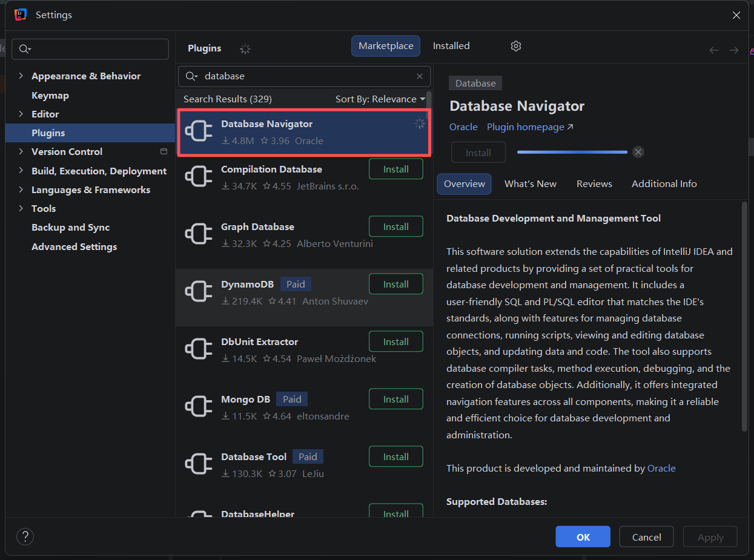Click the back navigation arrow

[714, 50]
